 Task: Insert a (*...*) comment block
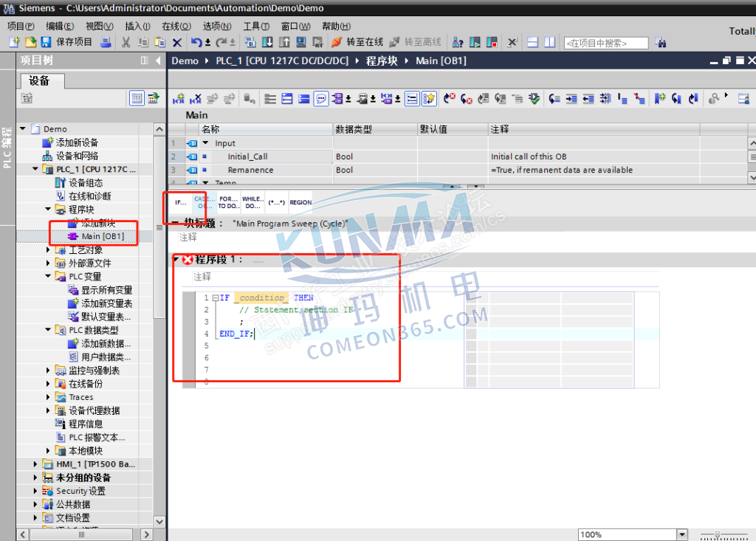click(x=277, y=202)
